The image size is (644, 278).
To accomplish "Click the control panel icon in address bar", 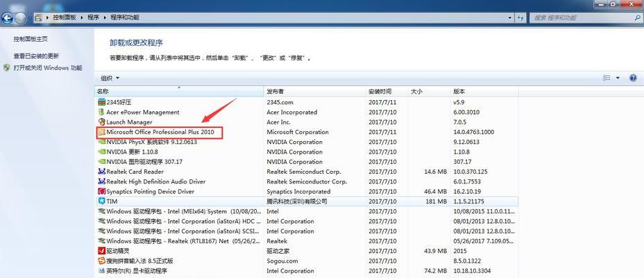I will [38, 17].
